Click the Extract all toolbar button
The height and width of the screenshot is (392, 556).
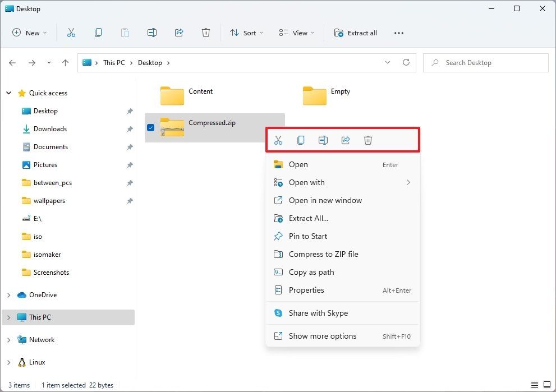coord(356,33)
